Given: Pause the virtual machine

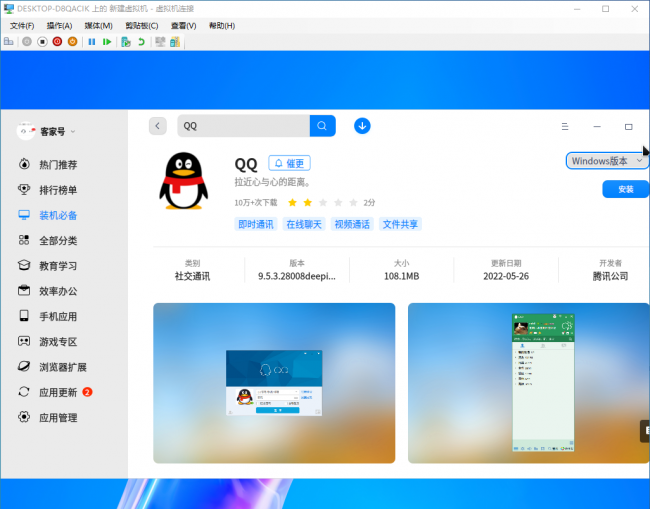Looking at the screenshot, I should point(92,41).
